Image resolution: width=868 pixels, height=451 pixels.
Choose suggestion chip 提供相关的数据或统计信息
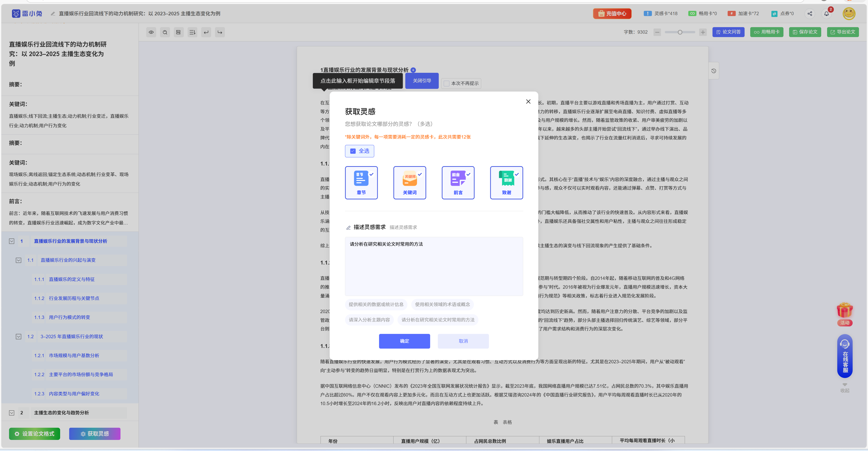[376, 304]
